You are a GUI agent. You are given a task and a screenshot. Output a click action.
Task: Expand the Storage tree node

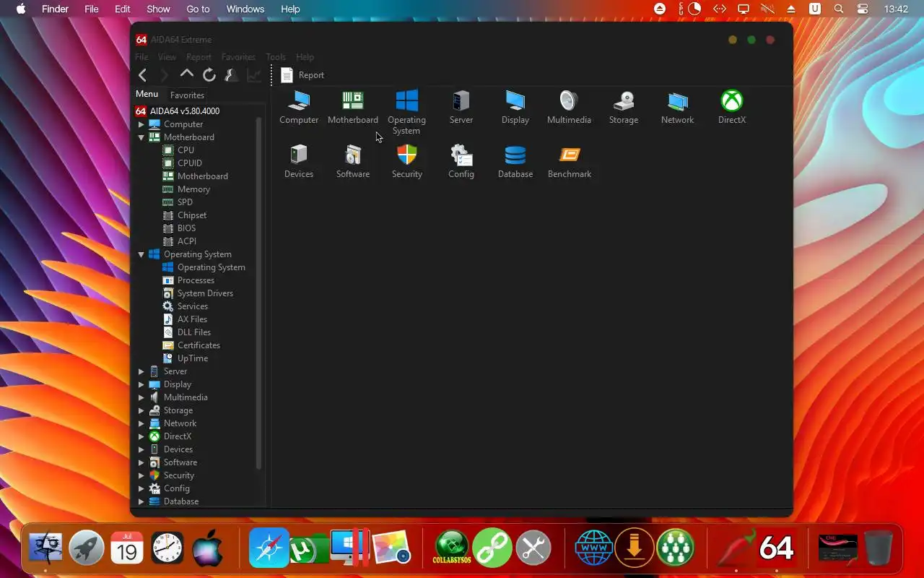tap(141, 410)
